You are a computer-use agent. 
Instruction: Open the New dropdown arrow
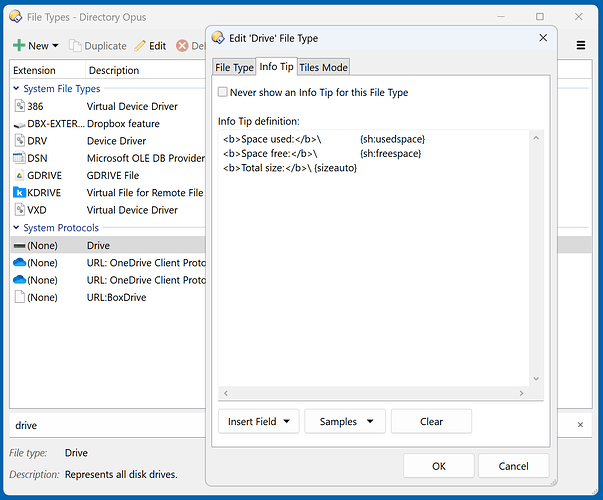55,46
